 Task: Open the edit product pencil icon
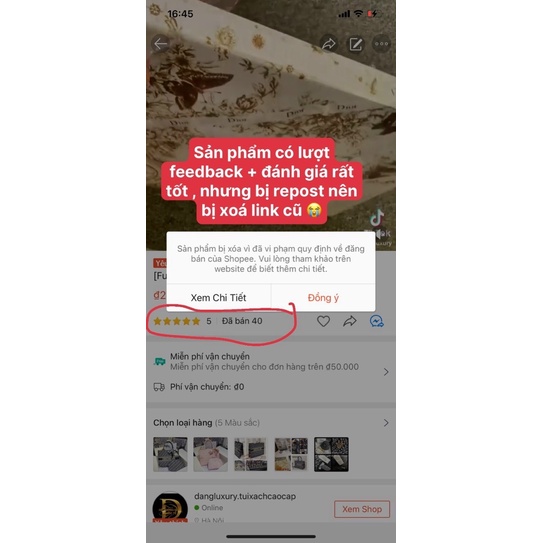355,44
